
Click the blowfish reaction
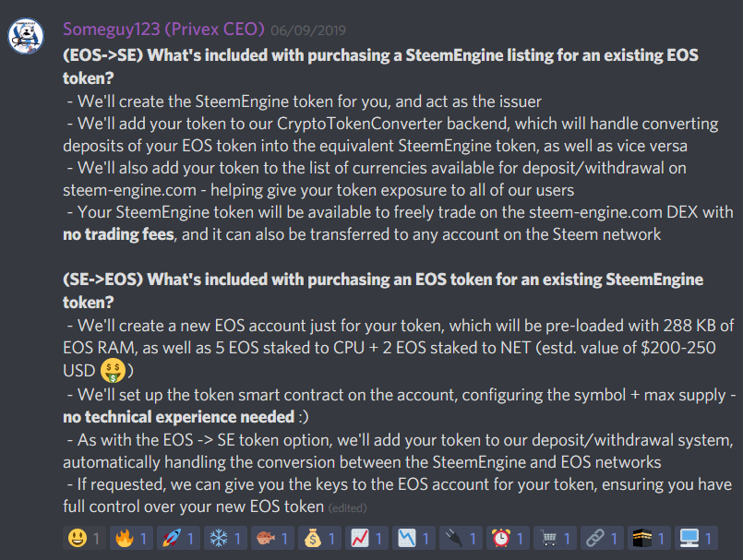point(272,537)
